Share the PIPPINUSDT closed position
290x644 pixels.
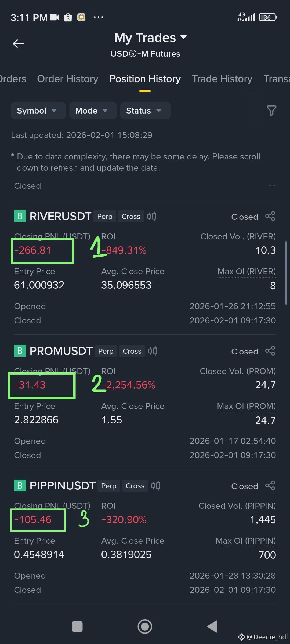click(270, 486)
